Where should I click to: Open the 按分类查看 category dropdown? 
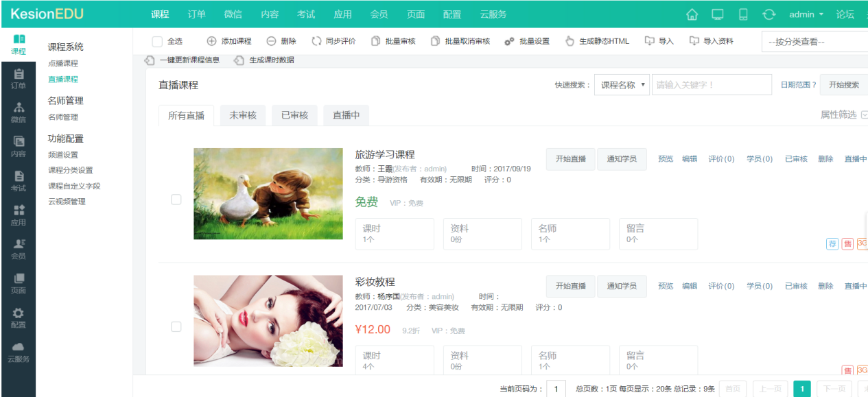(814, 42)
